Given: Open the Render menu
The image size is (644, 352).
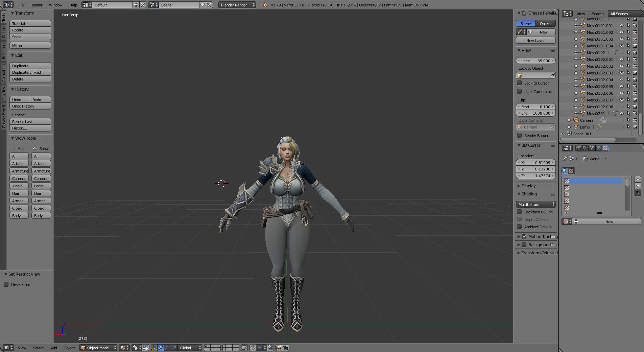Looking at the screenshot, I should click(x=36, y=5).
